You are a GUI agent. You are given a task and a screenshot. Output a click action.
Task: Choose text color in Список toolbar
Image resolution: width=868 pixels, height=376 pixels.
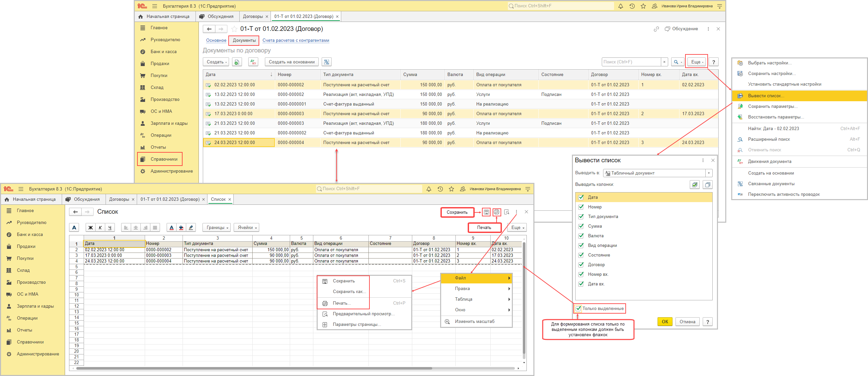[172, 228]
